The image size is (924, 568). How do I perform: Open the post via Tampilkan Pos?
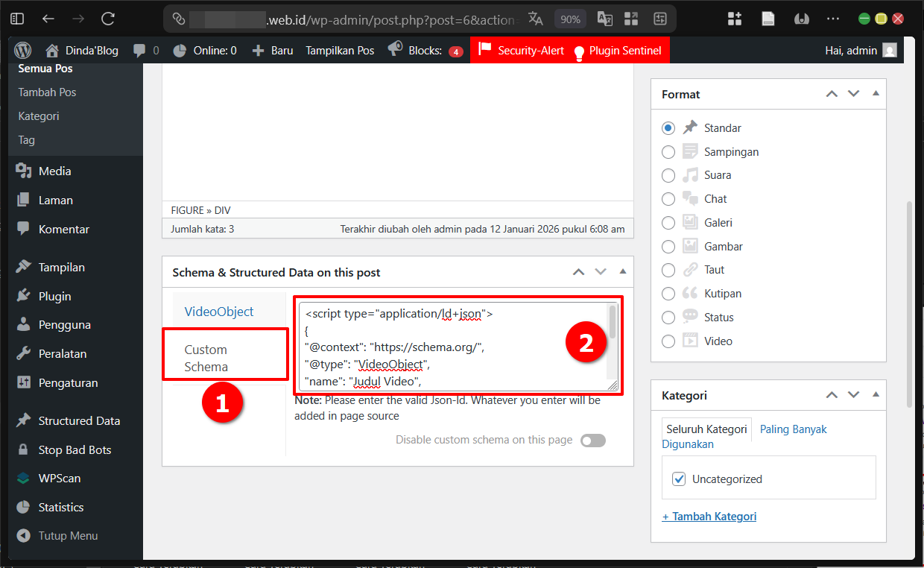(340, 50)
